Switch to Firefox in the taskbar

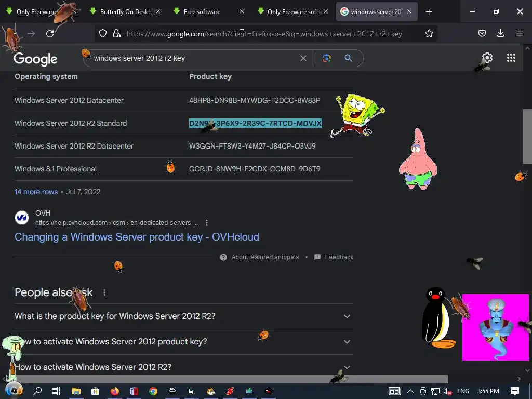point(115,391)
